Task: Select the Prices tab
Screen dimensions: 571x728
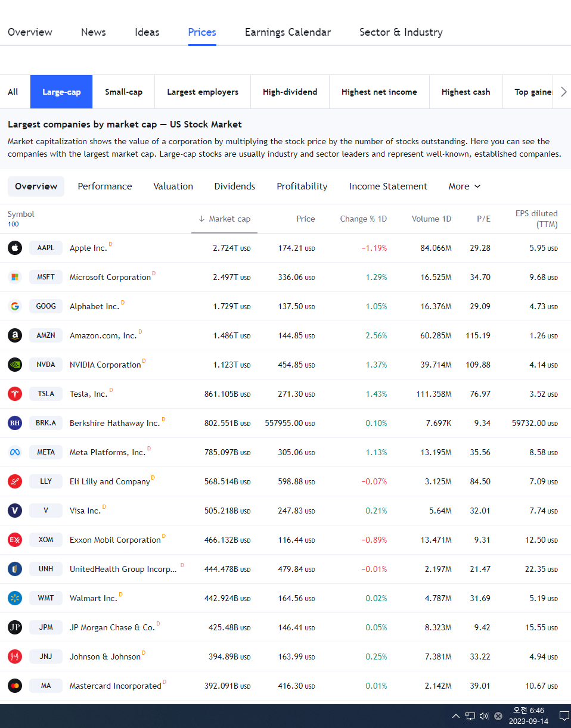Action: 202,32
